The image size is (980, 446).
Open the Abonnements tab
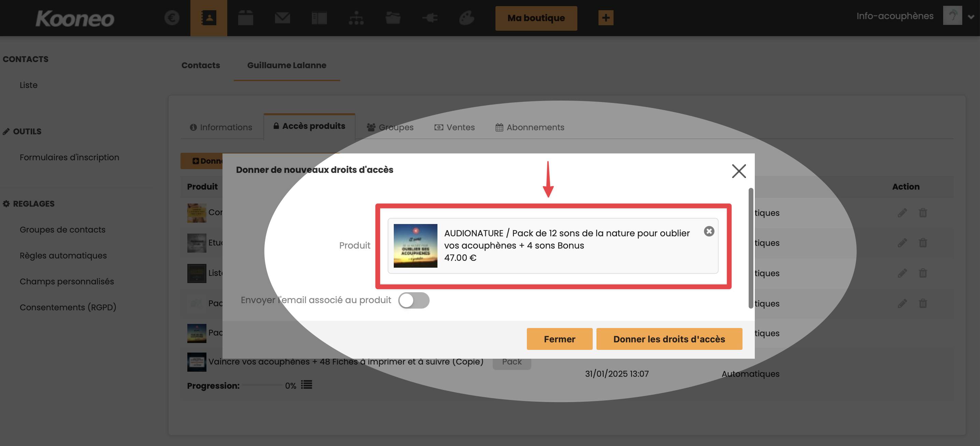(530, 128)
